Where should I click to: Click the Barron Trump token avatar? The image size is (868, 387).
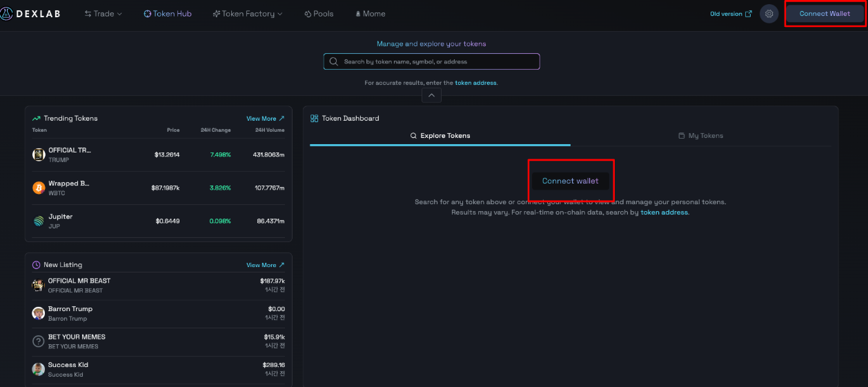point(39,313)
